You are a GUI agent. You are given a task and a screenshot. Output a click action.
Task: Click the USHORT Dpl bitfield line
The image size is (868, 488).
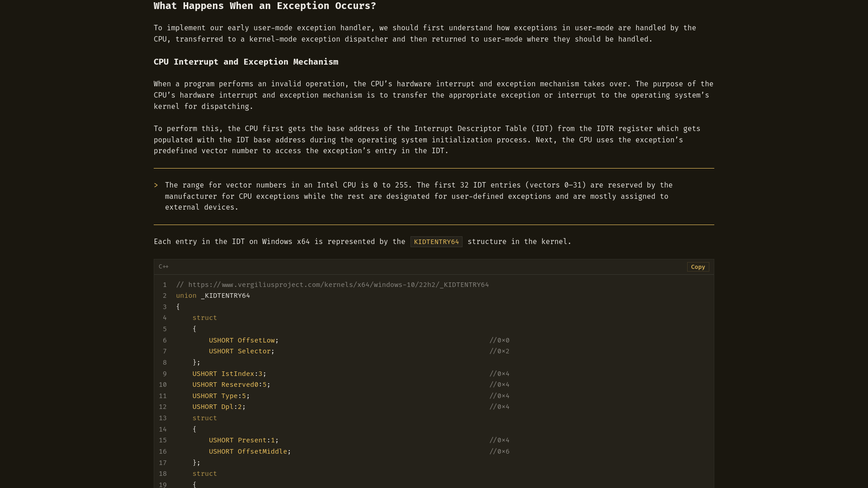[x=218, y=407]
